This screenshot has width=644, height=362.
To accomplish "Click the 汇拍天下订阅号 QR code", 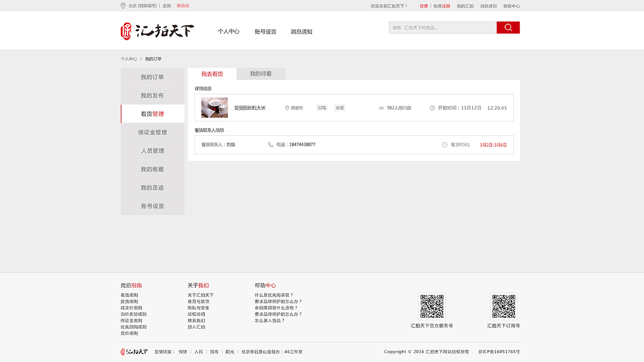I will 504,306.
